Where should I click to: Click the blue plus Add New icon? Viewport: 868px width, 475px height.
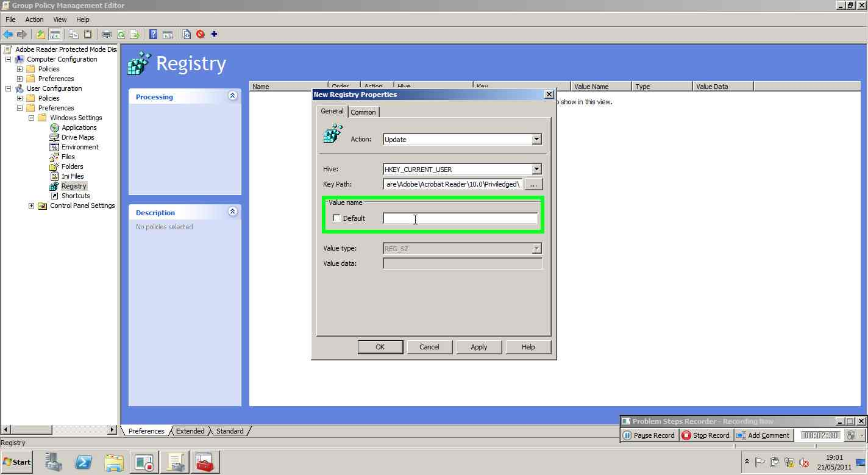tap(214, 34)
